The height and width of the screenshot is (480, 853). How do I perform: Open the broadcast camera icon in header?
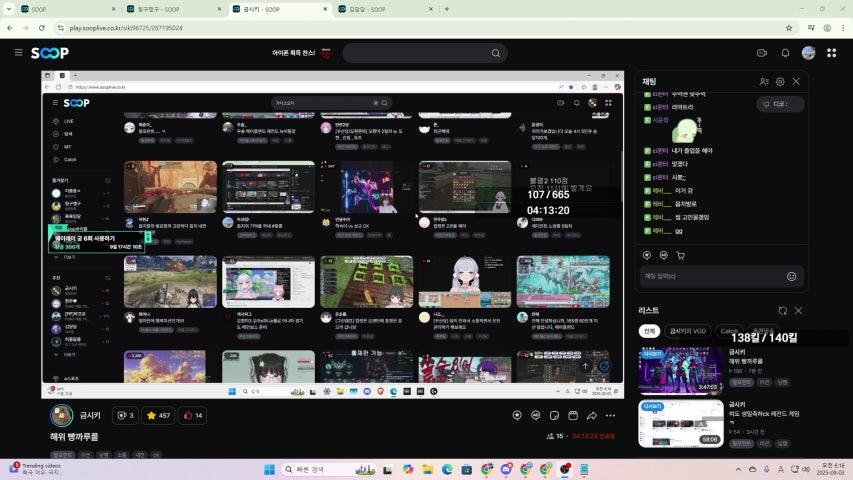762,53
